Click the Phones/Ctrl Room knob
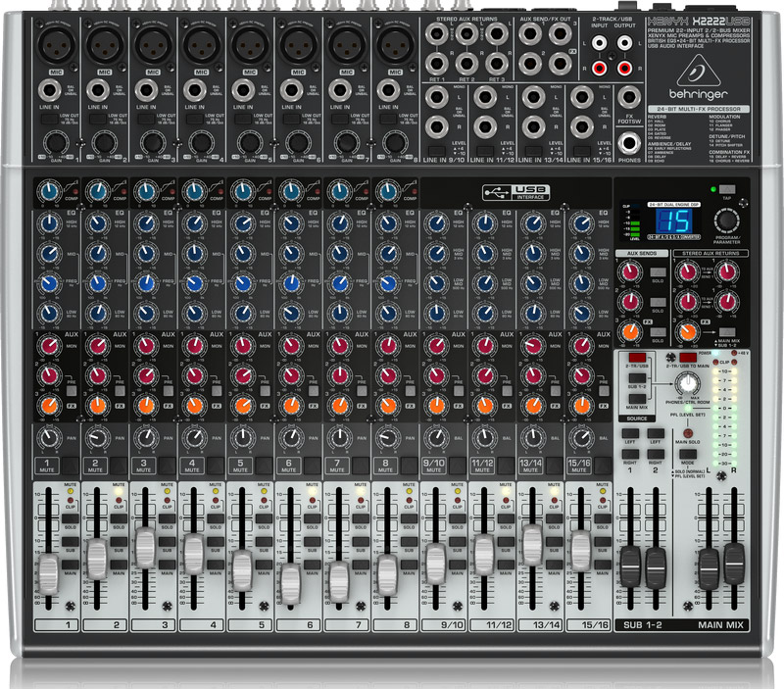Viewport: 784px width, 689px height. click(x=688, y=384)
